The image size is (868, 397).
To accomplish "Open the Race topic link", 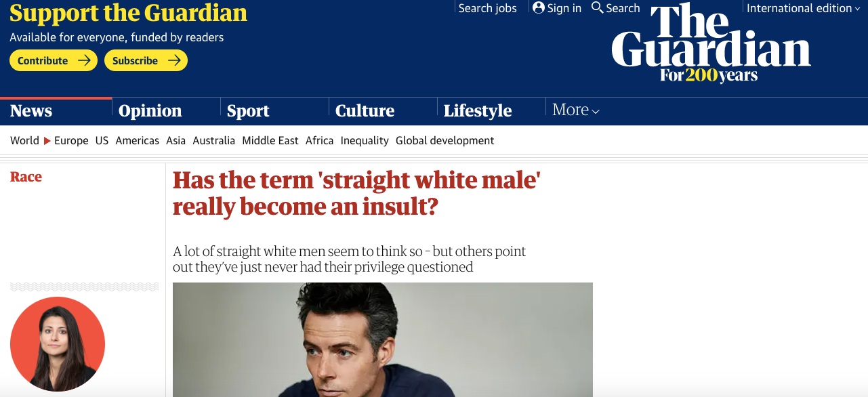I will click(x=26, y=177).
